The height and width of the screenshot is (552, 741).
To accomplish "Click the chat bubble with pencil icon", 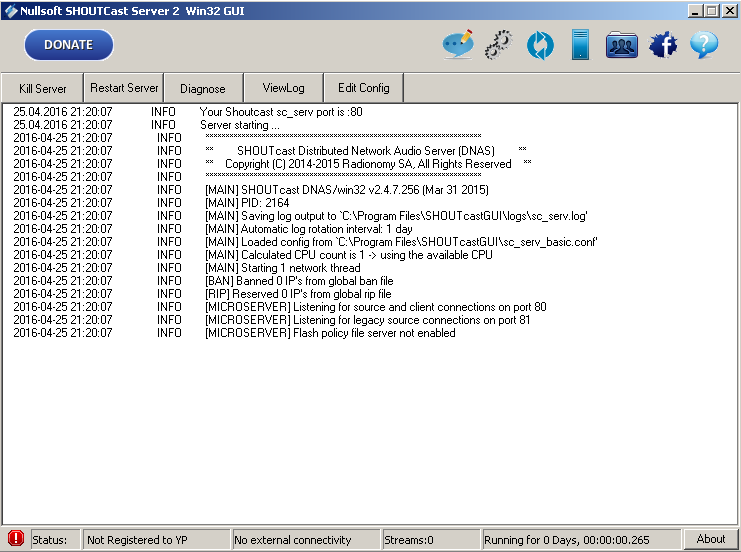I will pos(458,44).
